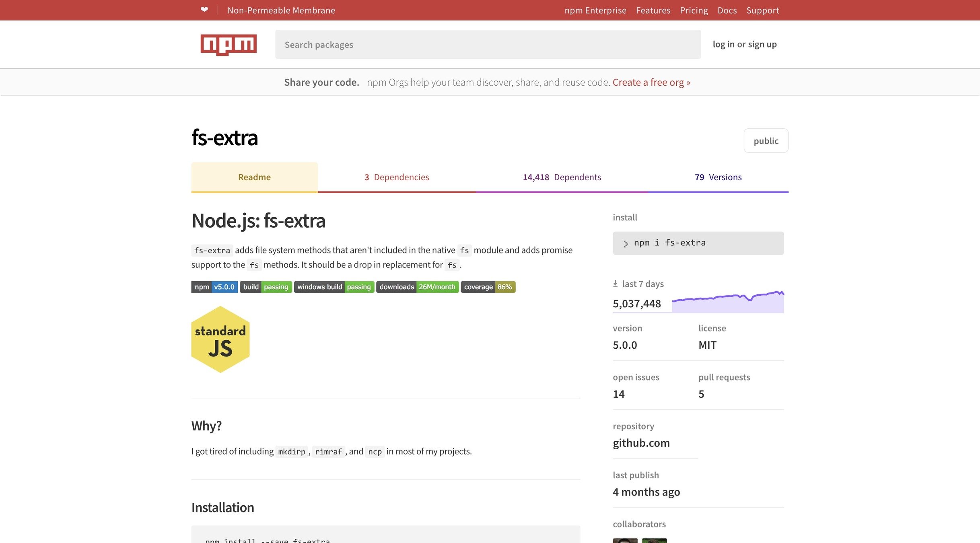Open the github.com repository link
The width and height of the screenshot is (980, 543).
(641, 443)
